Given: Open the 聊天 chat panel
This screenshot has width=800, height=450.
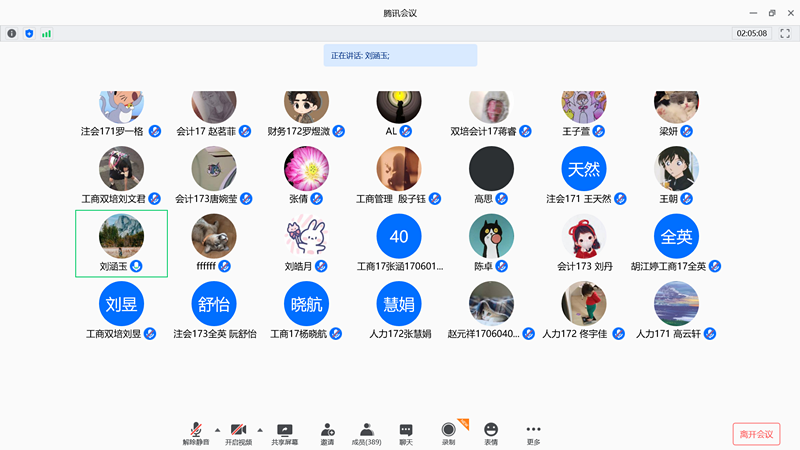Looking at the screenshot, I should tap(406, 431).
